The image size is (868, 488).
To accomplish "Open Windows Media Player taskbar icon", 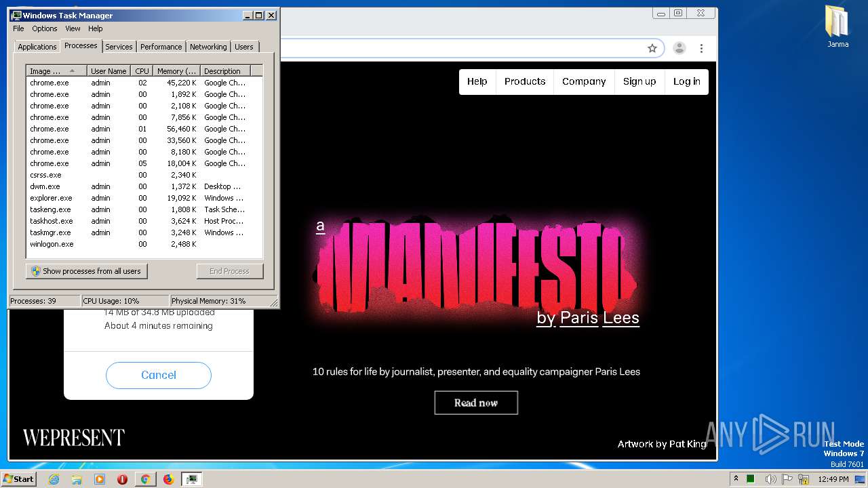I will 100,479.
